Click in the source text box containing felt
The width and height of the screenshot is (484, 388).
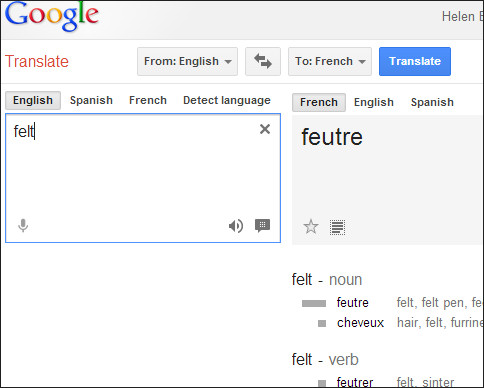tap(143, 178)
